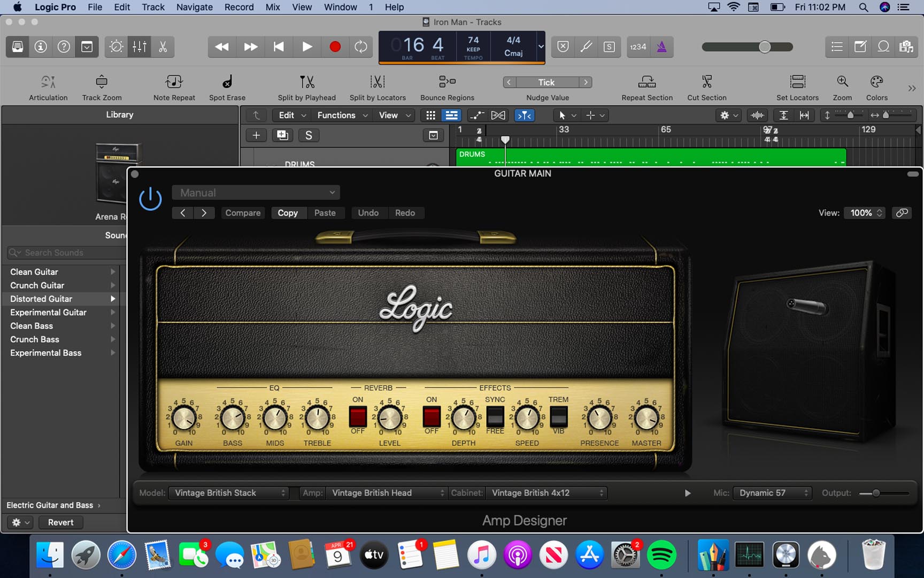924x578 pixels.
Task: Open the Mixer button in control bar
Action: coord(140,47)
